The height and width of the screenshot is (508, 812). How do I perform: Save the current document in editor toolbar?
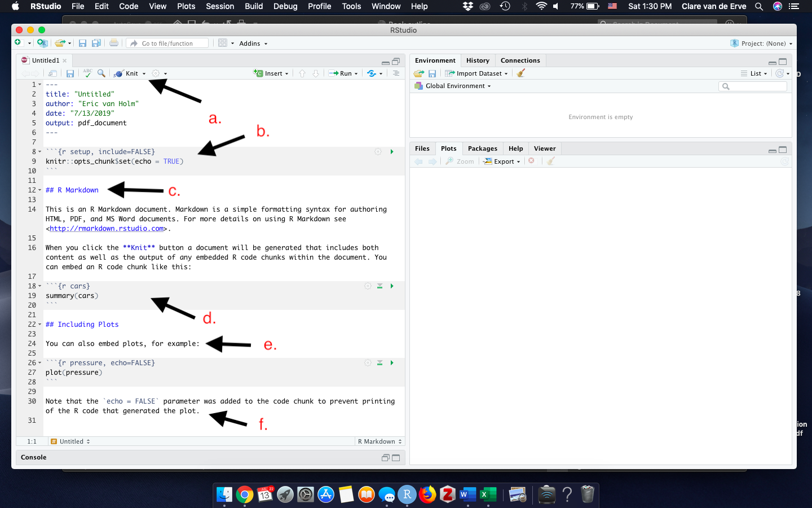[x=70, y=73]
